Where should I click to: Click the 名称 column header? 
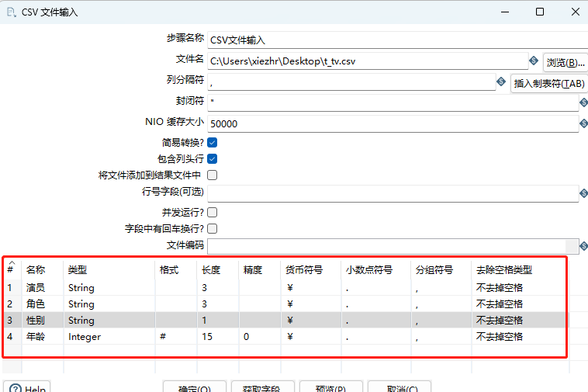(x=43, y=269)
